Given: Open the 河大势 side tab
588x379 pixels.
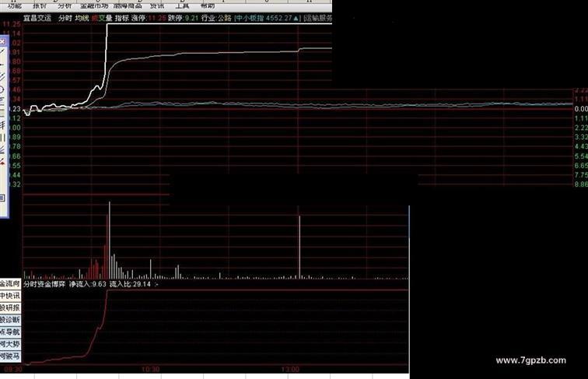Looking at the screenshot, I should click(x=10, y=344).
